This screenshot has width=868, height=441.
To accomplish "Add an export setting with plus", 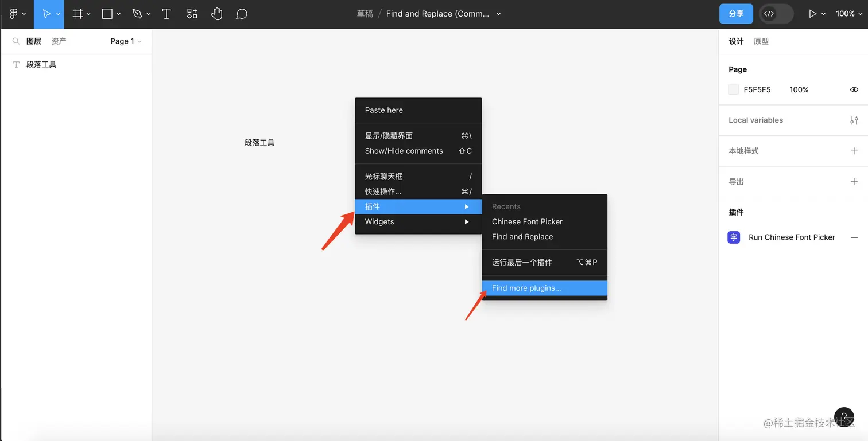I will 854,182.
